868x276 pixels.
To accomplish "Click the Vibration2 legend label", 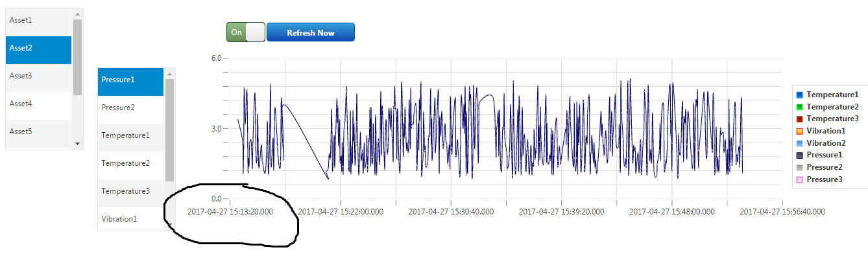I will tap(826, 143).
